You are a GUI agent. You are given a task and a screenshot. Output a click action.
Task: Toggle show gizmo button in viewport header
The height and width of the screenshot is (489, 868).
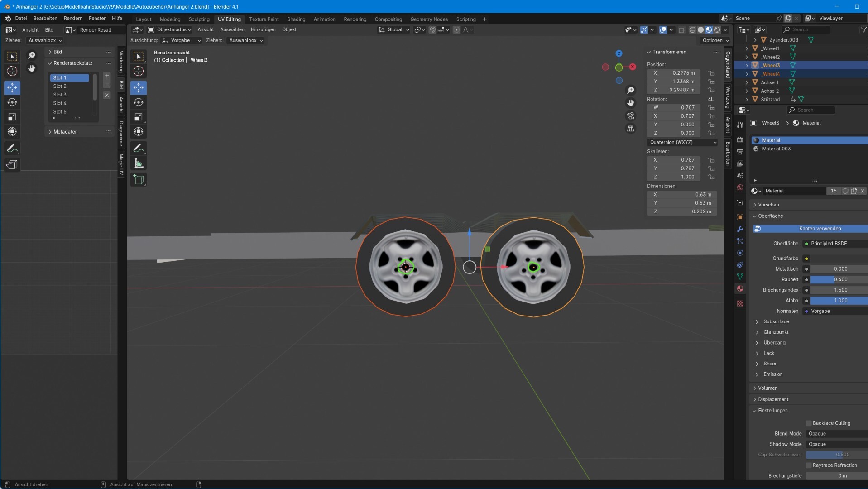click(644, 29)
